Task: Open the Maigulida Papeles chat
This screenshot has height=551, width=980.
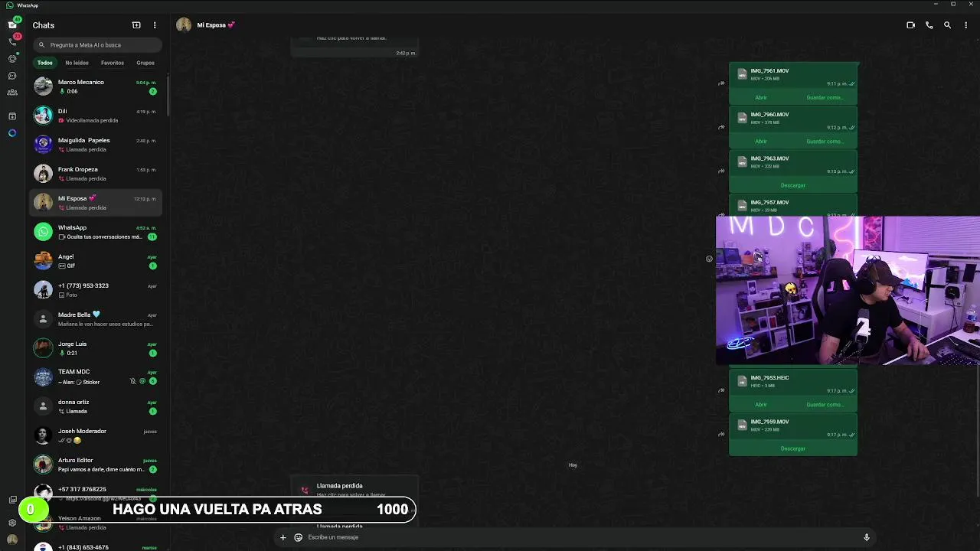Action: (x=96, y=145)
